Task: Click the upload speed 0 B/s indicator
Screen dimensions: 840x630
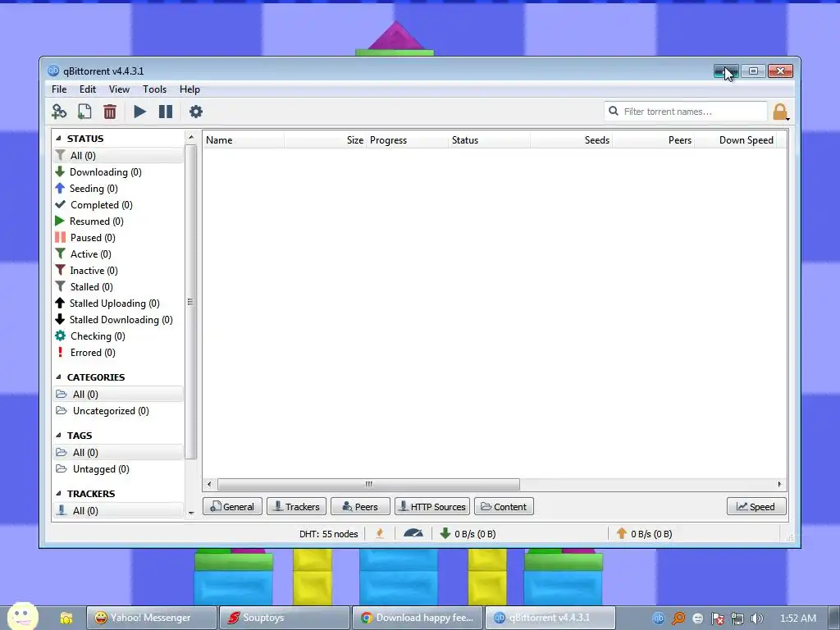Action: (x=644, y=533)
